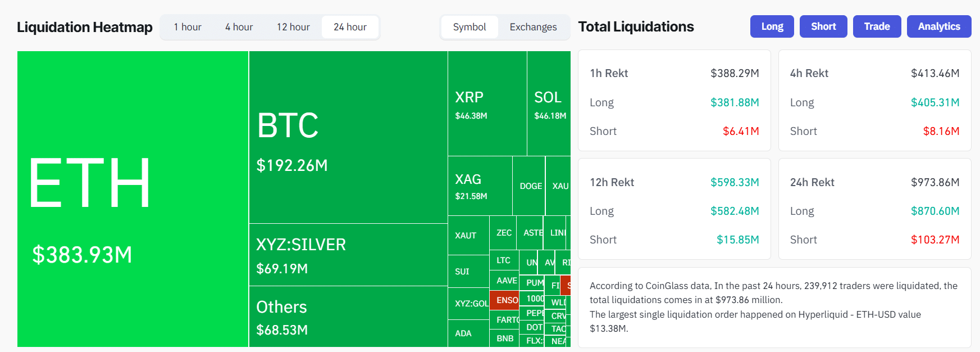The height and width of the screenshot is (352, 980).
Task: Switch to the 4 hour timeframe
Action: click(239, 27)
